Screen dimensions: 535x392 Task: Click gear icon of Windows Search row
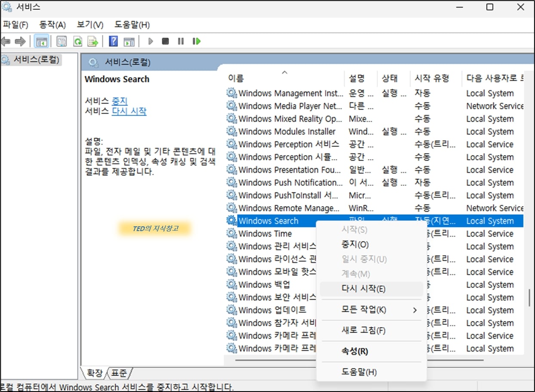232,221
